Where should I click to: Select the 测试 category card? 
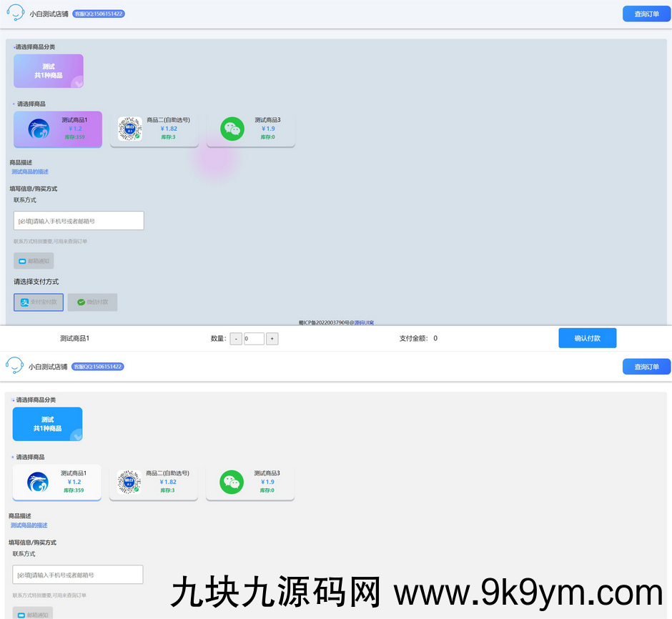[48, 71]
